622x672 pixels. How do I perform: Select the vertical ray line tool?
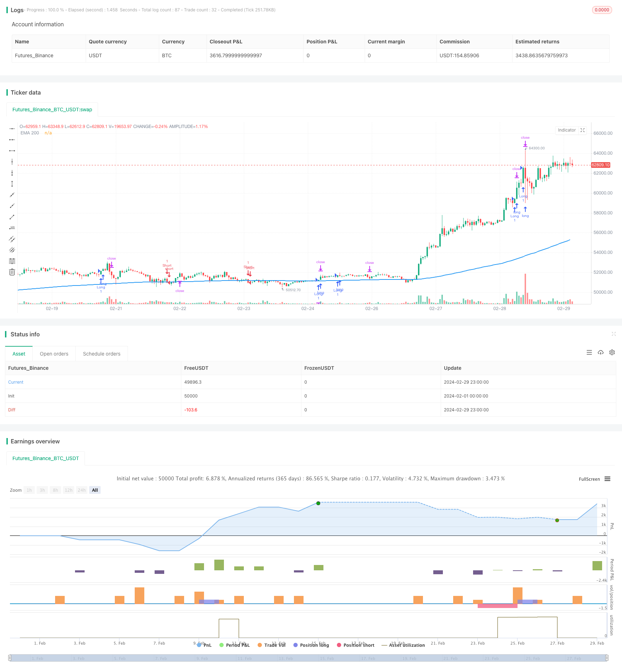pos(12,173)
